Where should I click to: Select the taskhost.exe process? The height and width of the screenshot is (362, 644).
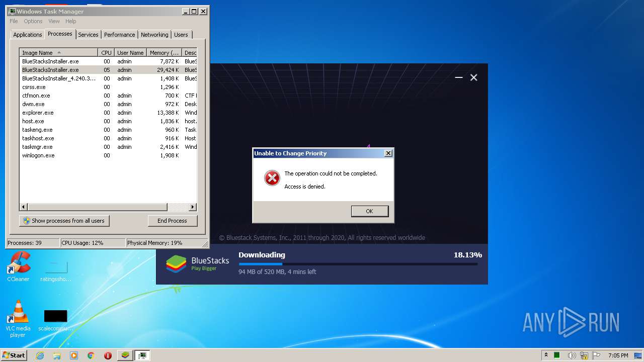108,138
